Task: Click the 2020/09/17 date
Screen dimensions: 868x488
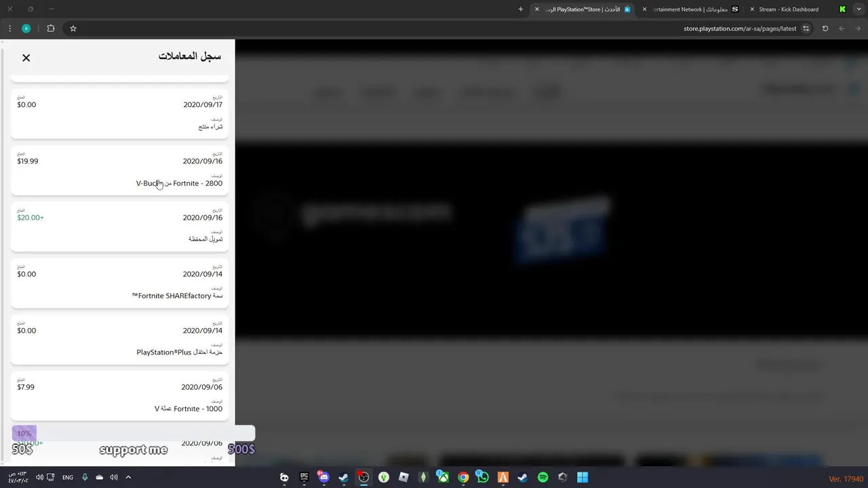Action: tap(203, 104)
